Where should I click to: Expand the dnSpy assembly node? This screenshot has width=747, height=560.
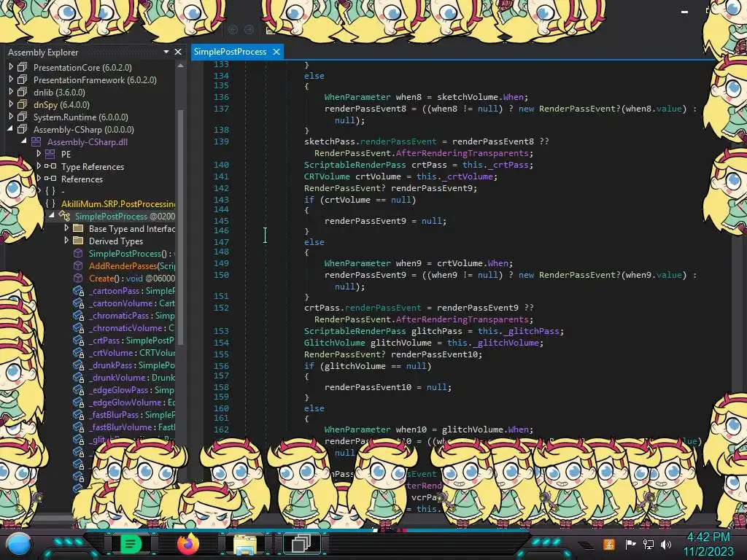(x=10, y=104)
